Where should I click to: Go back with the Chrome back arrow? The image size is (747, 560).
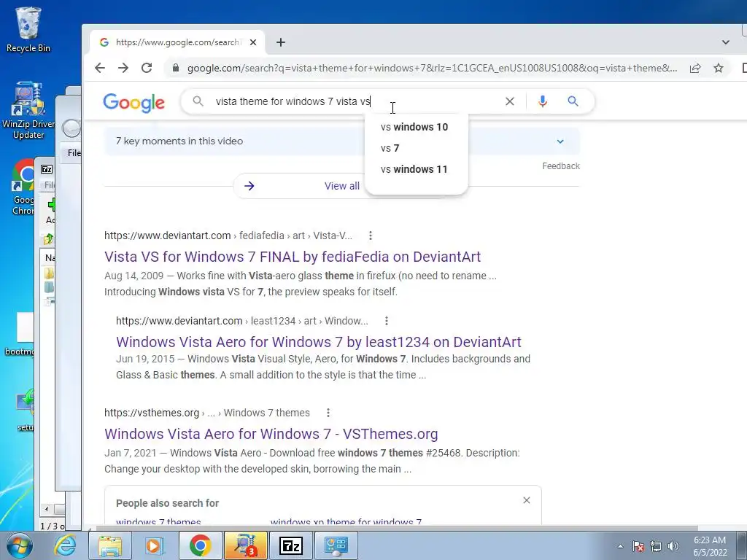99,68
